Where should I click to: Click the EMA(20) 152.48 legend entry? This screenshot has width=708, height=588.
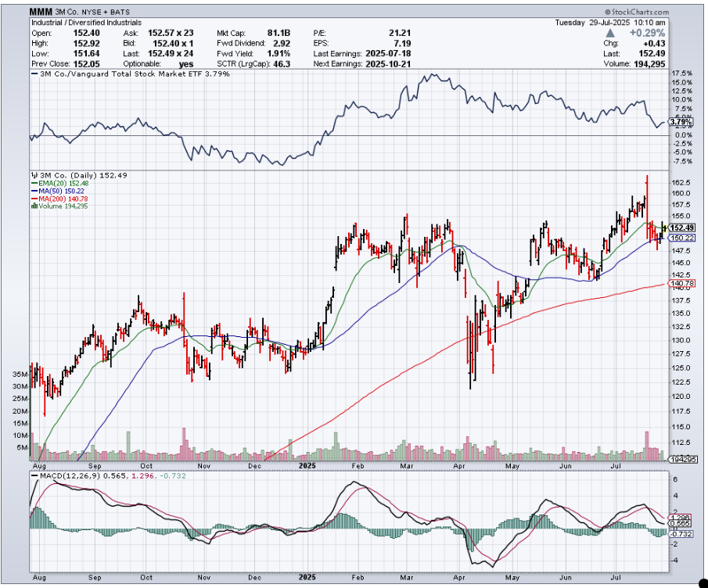[x=60, y=184]
